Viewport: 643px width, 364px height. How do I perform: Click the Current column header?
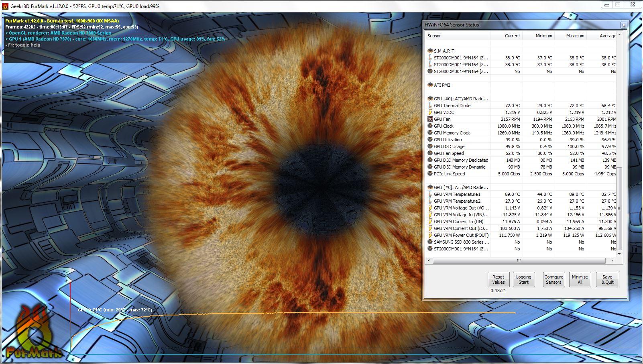click(507, 36)
